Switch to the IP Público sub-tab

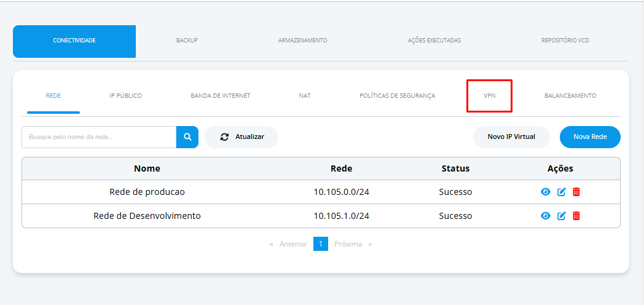[x=126, y=96]
